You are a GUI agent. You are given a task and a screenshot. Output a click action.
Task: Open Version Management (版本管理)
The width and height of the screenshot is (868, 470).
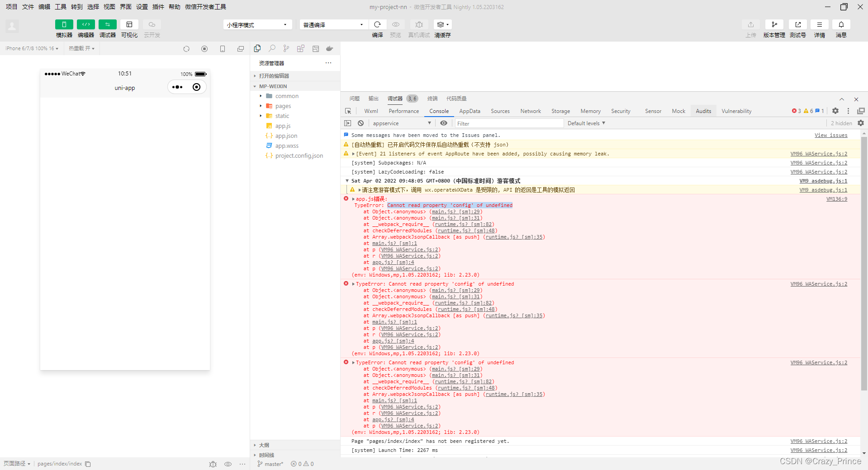774,24
